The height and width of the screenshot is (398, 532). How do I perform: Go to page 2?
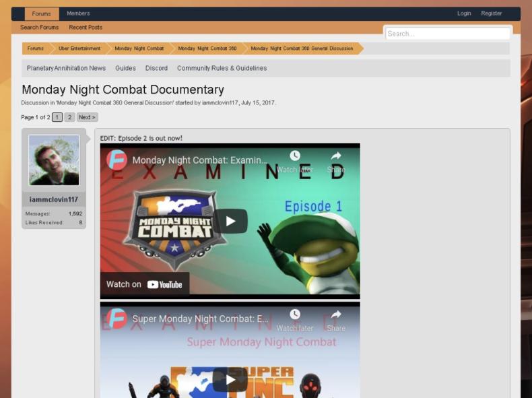coord(69,117)
